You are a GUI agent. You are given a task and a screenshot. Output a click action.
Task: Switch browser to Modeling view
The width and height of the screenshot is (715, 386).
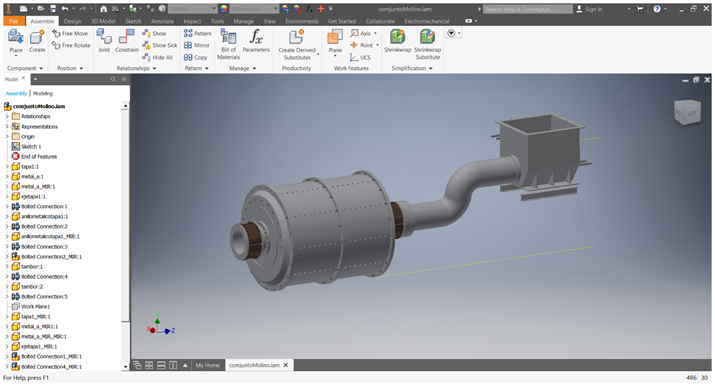pyautogui.click(x=43, y=93)
